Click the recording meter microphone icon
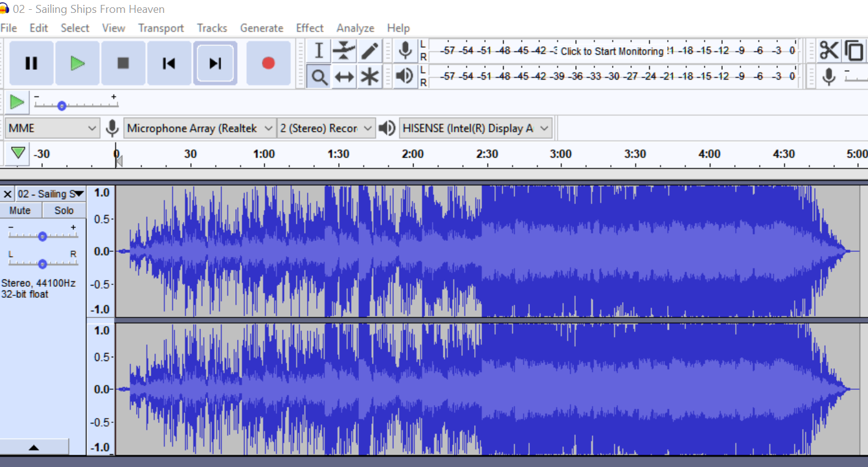868x467 pixels. point(405,50)
